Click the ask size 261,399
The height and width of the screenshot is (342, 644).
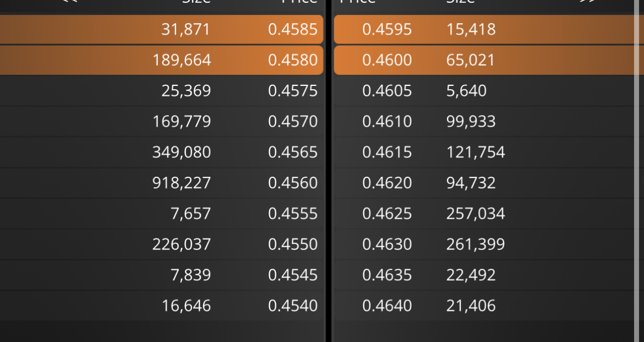tap(476, 244)
